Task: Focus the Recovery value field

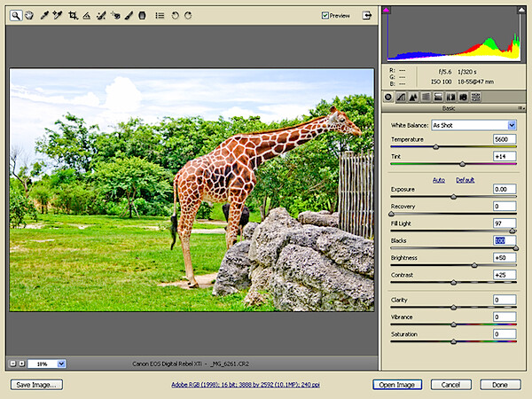Action: (505, 206)
